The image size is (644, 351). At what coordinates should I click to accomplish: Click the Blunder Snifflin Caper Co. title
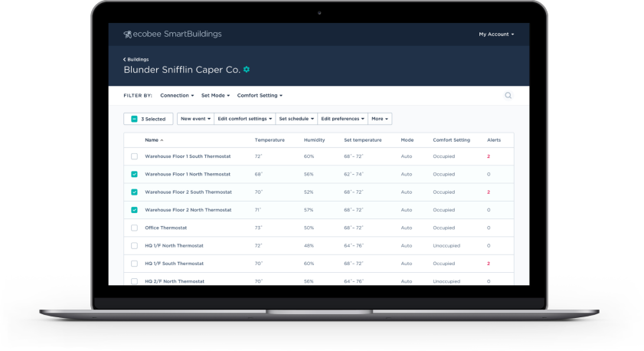pyautogui.click(x=182, y=70)
